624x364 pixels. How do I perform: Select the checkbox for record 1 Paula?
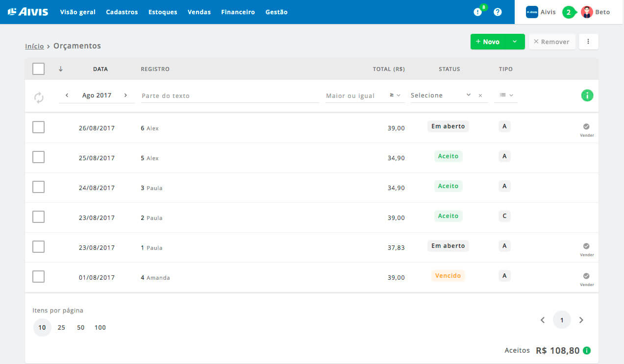click(x=39, y=247)
